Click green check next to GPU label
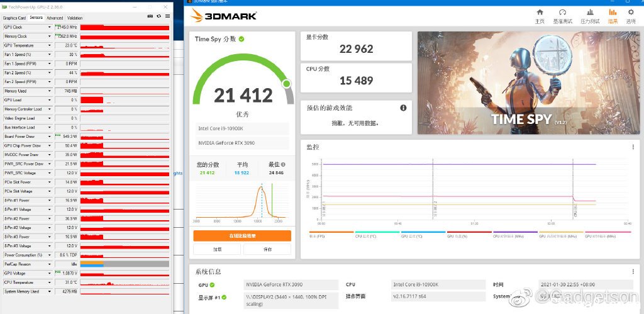Viewport: 644px width, 314px height. (212, 284)
